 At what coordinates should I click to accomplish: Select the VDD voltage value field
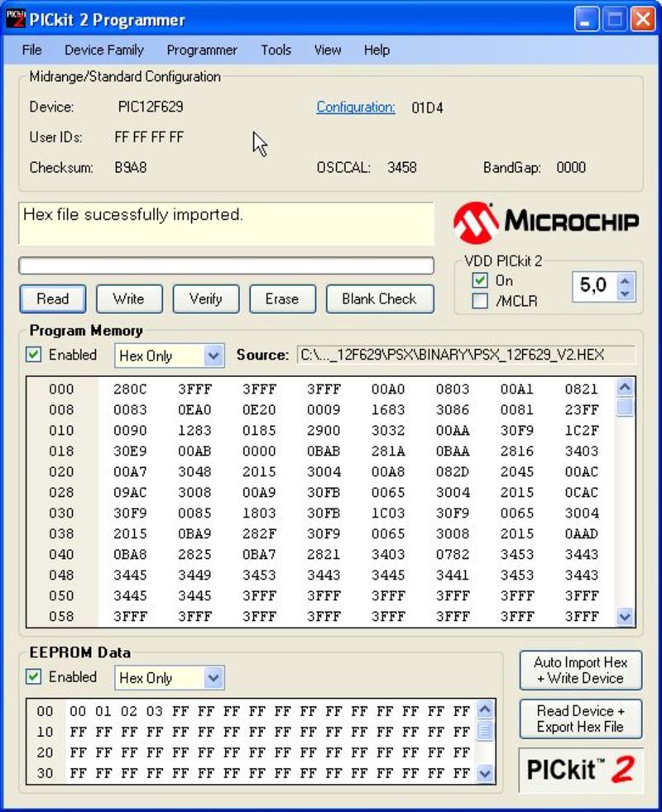[593, 286]
